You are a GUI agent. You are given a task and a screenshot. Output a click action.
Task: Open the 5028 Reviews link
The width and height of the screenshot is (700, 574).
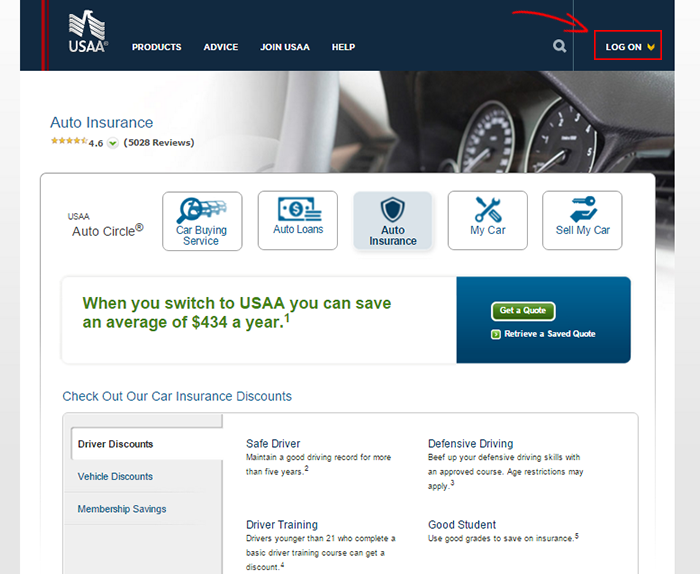[x=159, y=143]
